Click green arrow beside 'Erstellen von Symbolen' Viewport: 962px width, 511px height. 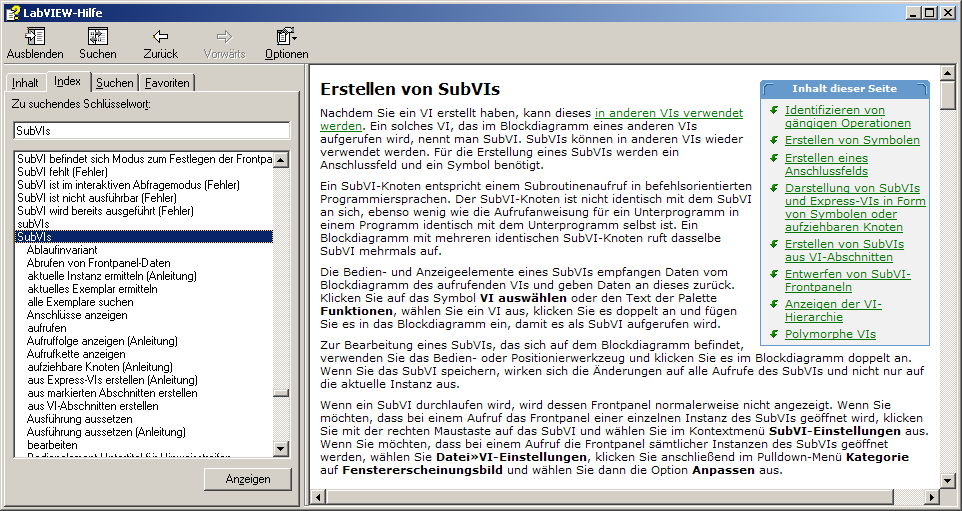[x=774, y=140]
